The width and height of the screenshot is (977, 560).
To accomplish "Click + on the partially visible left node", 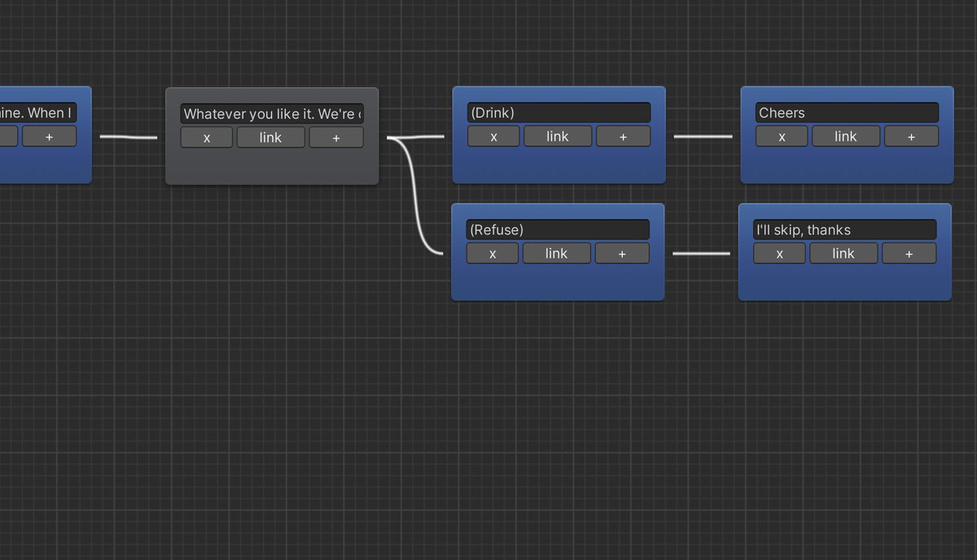I will tap(49, 136).
